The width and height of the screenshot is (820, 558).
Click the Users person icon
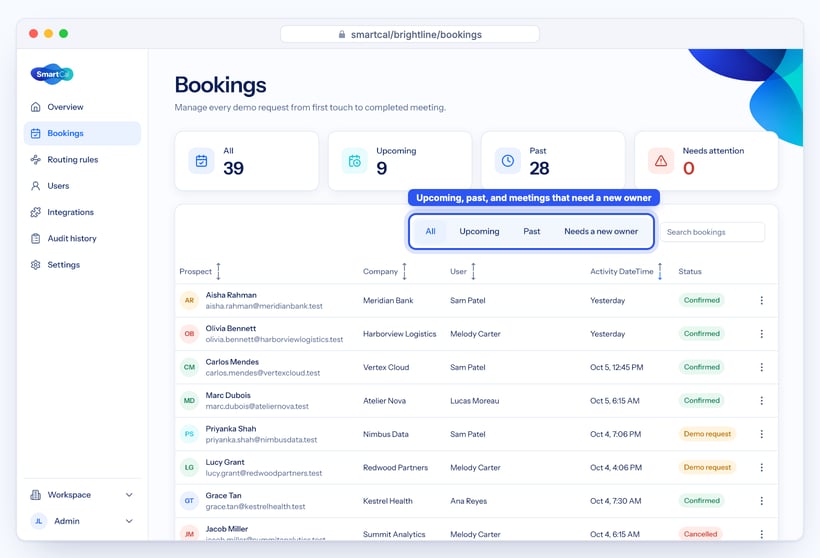click(36, 186)
